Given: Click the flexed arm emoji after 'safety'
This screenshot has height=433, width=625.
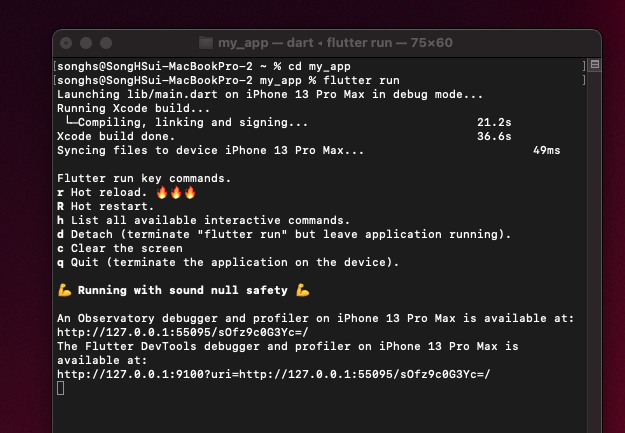Looking at the screenshot, I should point(303,290).
